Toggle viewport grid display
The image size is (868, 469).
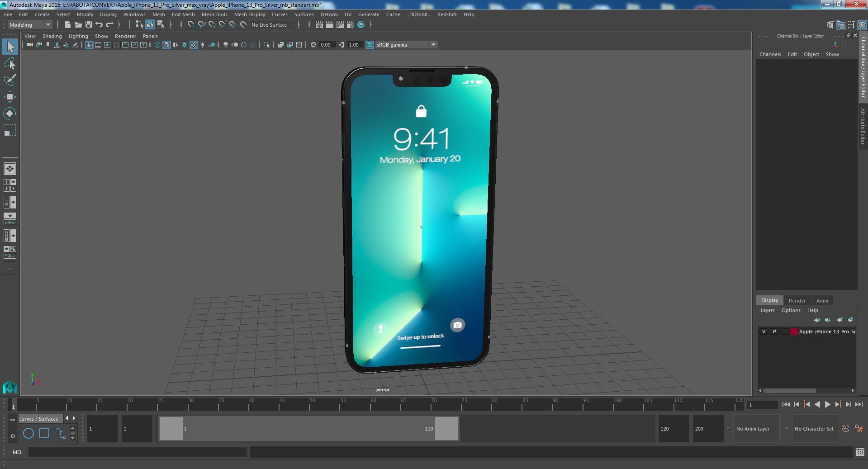point(89,45)
